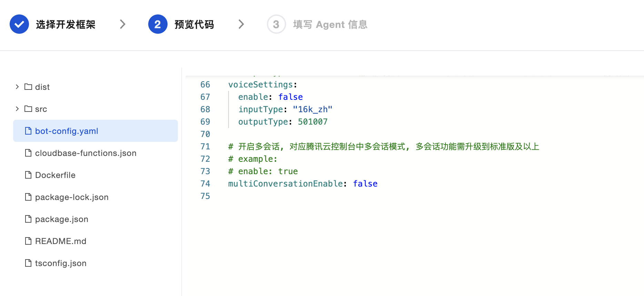This screenshot has width=644, height=296.
Task: Click the enable: false line
Action: (271, 97)
